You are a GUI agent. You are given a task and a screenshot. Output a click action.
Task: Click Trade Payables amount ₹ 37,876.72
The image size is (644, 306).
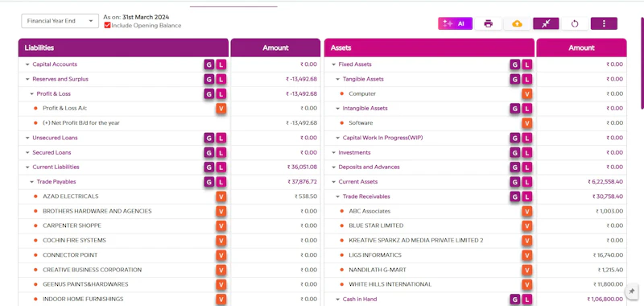[302, 182]
